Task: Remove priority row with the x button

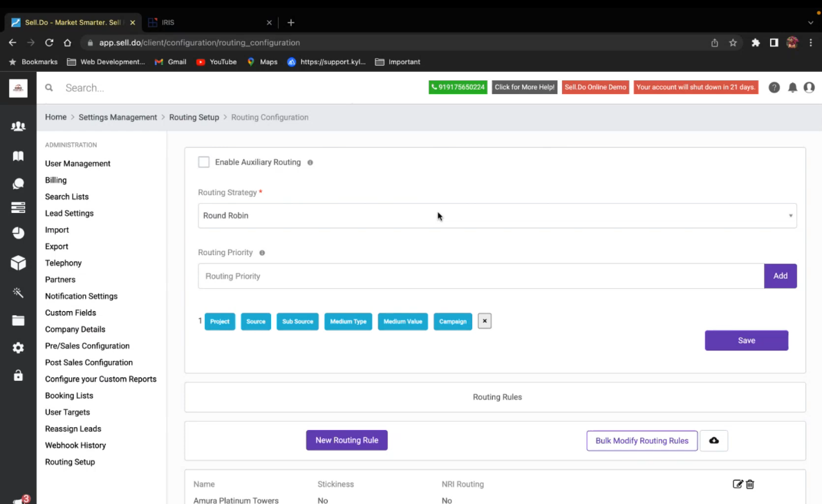Action: coord(485,321)
